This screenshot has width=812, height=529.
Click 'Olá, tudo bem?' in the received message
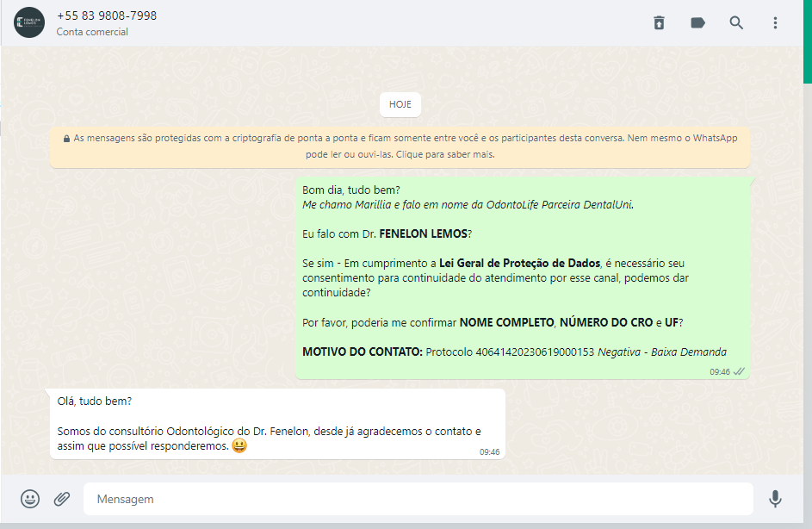click(94, 401)
